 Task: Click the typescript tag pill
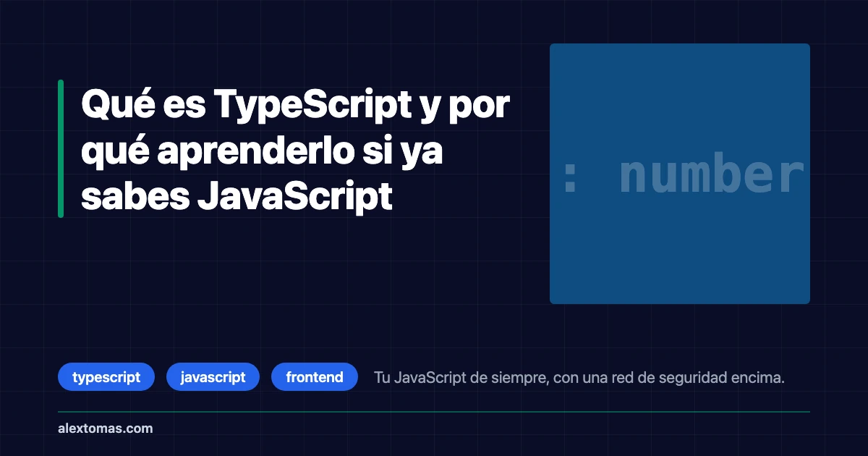(106, 377)
